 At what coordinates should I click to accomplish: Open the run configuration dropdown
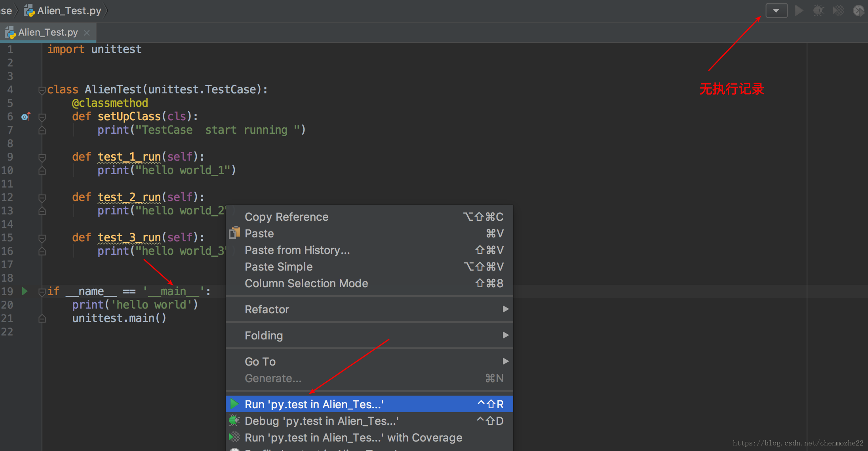pyautogui.click(x=776, y=11)
